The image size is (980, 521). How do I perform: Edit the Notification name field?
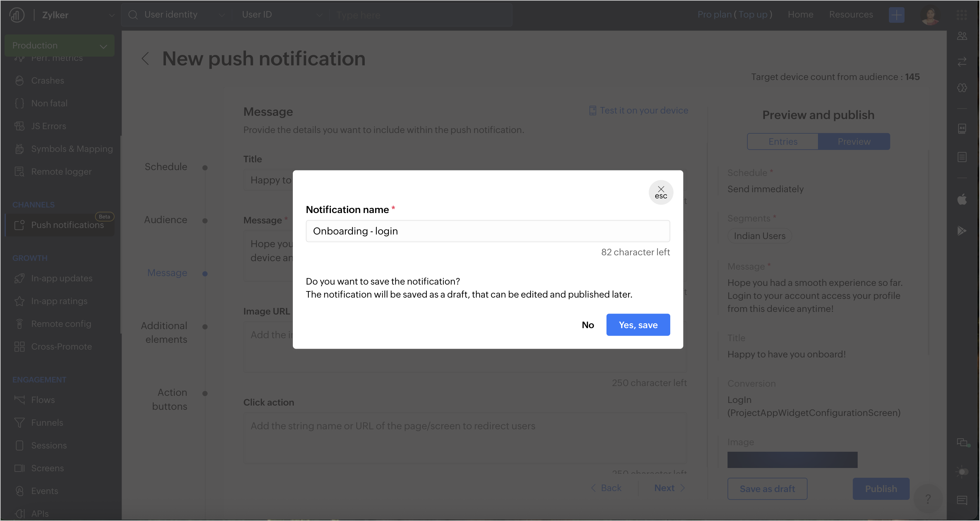coord(488,231)
